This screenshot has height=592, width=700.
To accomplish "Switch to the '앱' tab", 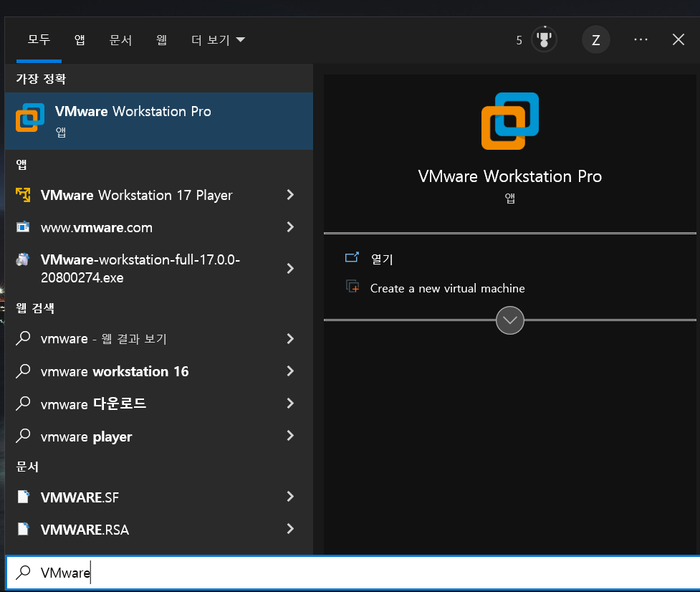I will pyautogui.click(x=80, y=39).
